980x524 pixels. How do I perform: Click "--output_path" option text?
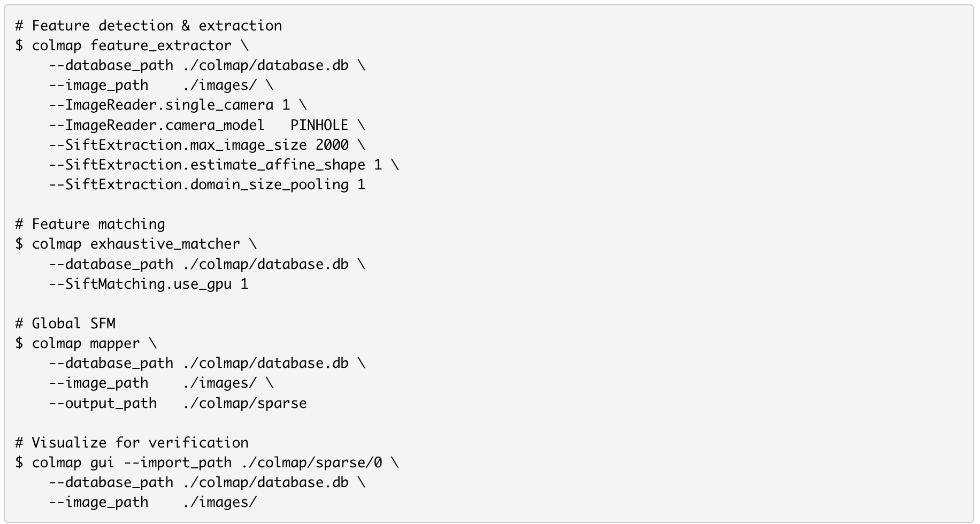pos(103,403)
